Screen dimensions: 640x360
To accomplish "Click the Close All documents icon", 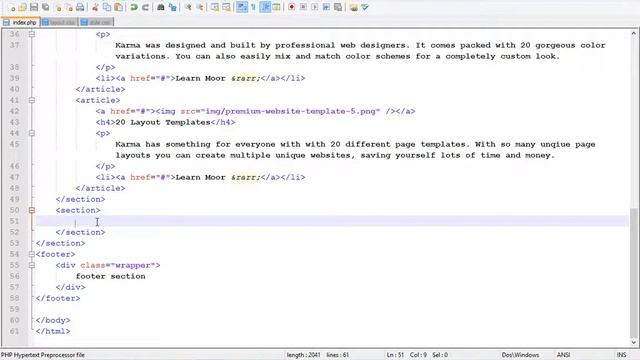I will click(x=69, y=7).
